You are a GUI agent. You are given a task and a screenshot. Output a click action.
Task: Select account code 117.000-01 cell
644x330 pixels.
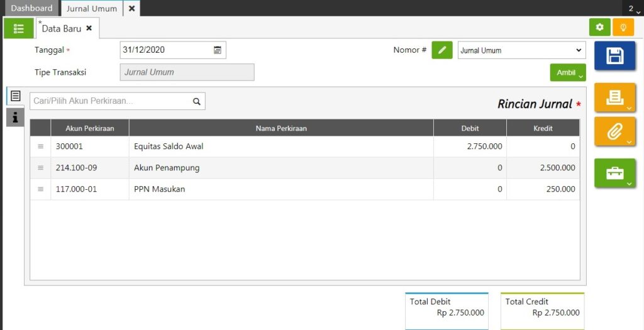[90, 189]
